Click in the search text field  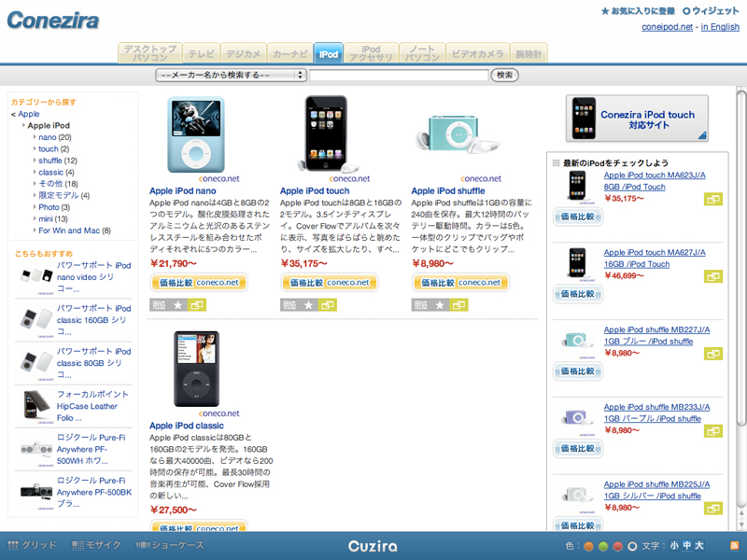pyautogui.click(x=399, y=76)
